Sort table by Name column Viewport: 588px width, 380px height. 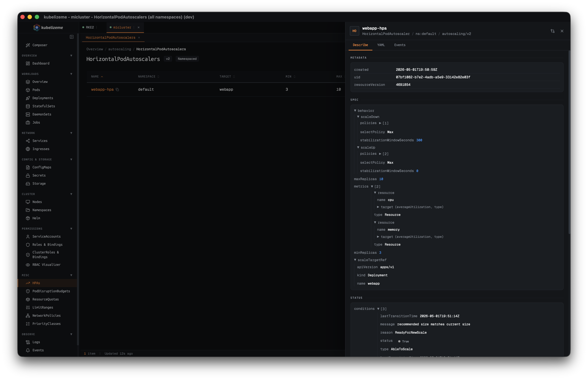[x=97, y=77]
